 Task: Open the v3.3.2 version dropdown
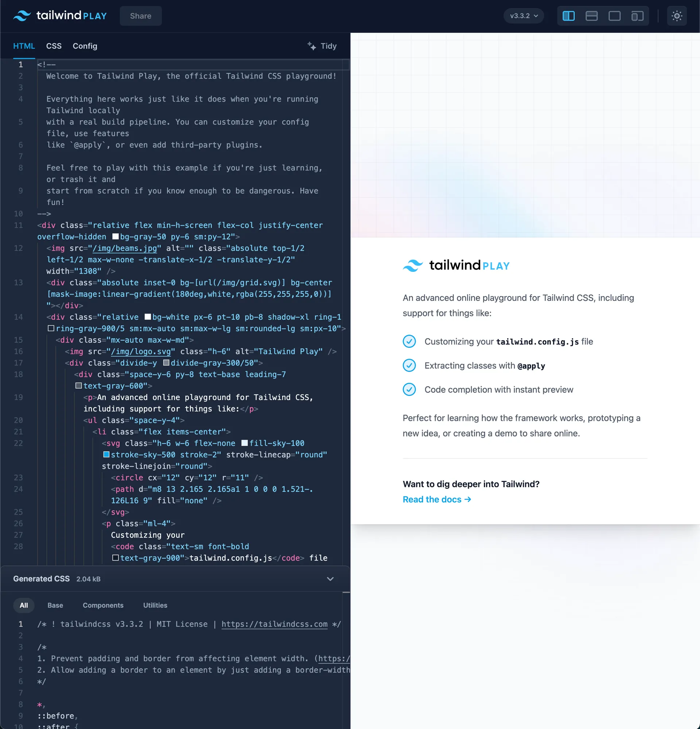524,16
